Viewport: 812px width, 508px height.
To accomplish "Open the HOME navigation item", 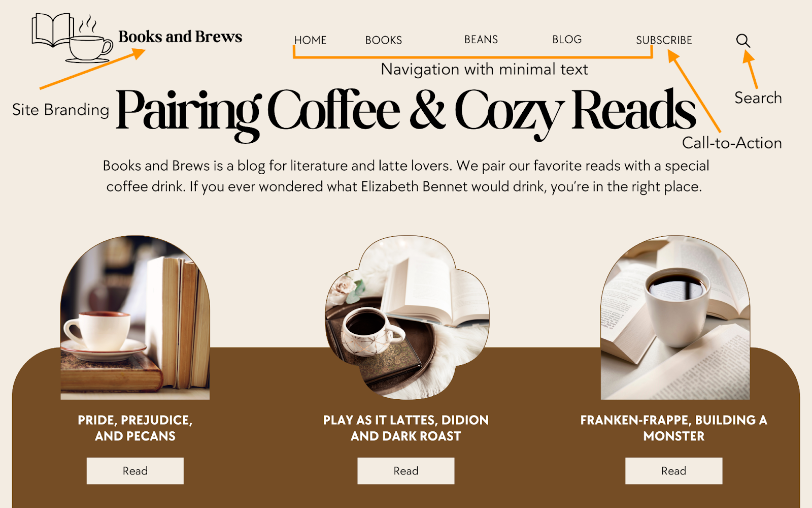I will (x=310, y=40).
